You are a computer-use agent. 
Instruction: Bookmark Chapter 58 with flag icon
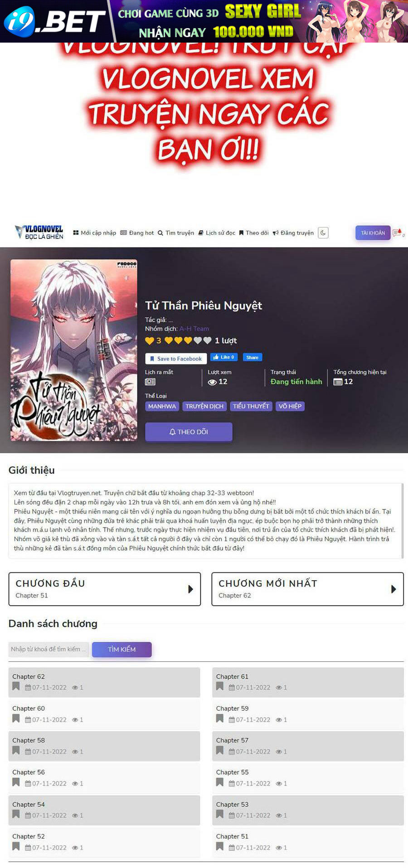pyautogui.click(x=16, y=750)
